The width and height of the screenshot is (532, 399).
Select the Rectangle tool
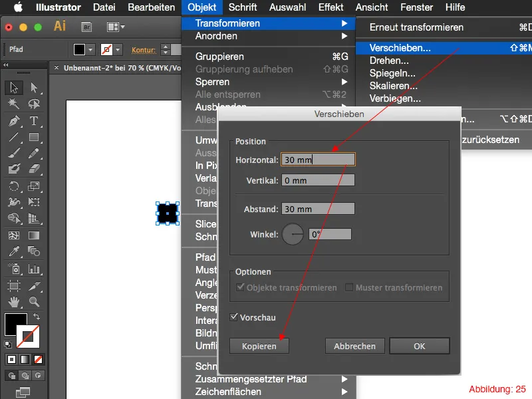[34, 137]
